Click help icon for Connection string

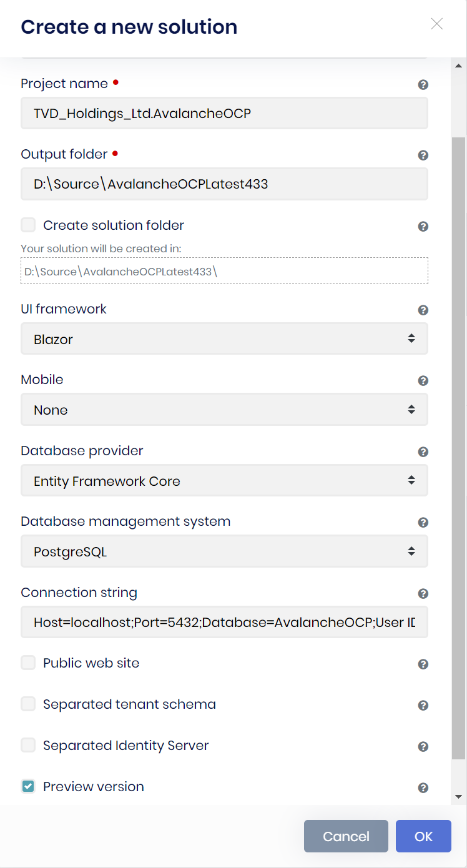point(423,593)
